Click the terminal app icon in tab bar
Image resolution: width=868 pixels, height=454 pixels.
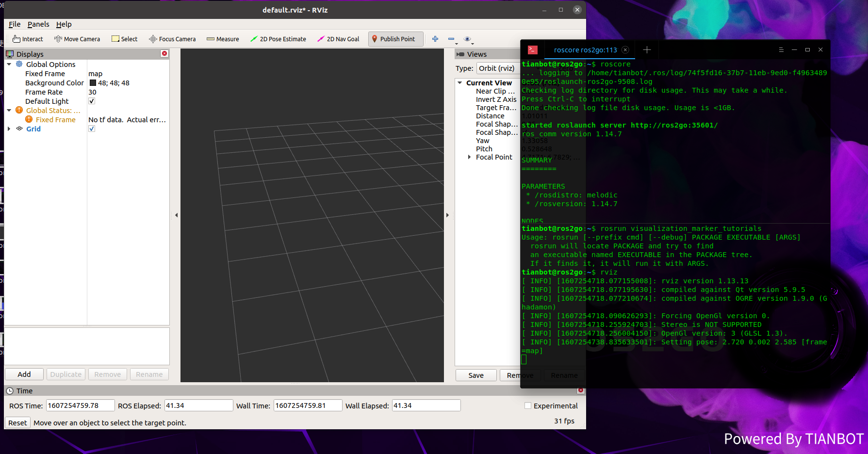click(533, 49)
